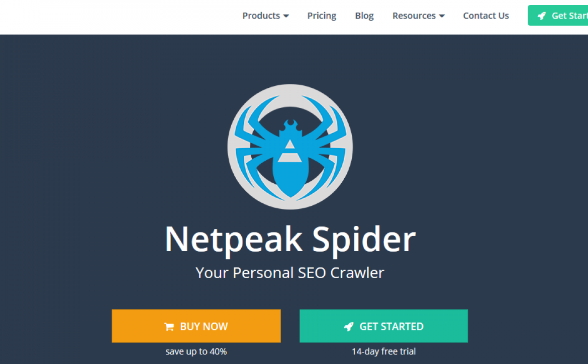588x364 pixels.
Task: Click the shopping cart icon on Buy Now
Action: [169, 326]
